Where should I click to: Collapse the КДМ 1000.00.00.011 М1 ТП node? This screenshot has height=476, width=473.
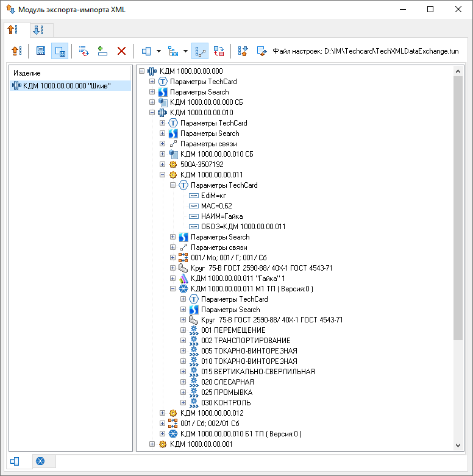tap(173, 289)
